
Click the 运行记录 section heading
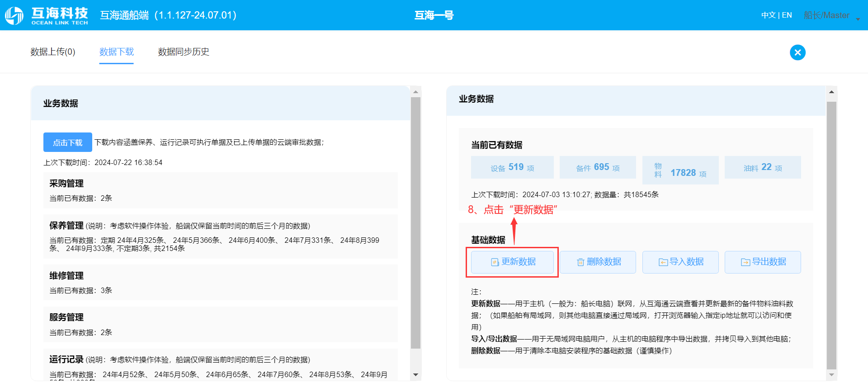point(66,359)
